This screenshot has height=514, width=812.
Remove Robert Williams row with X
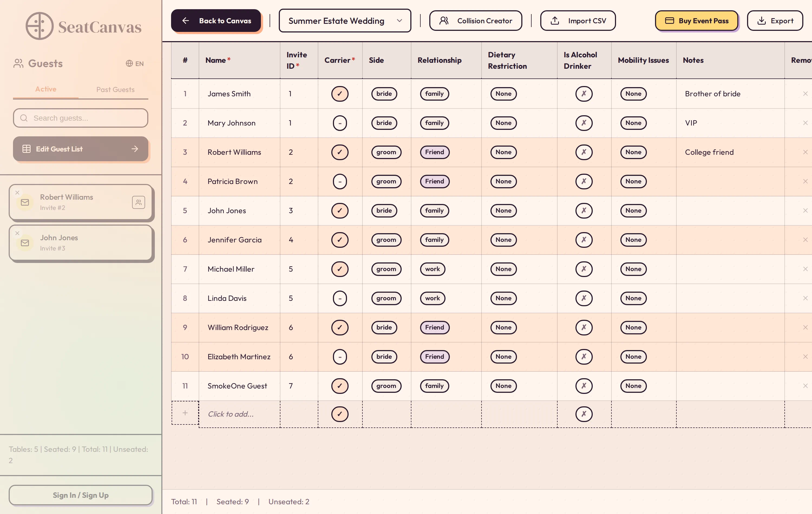tap(805, 152)
